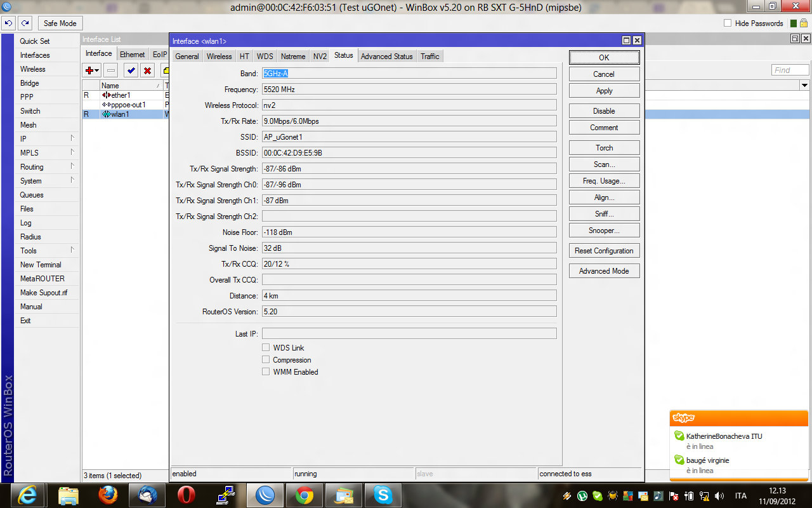Open the Scan... tool

point(604,164)
